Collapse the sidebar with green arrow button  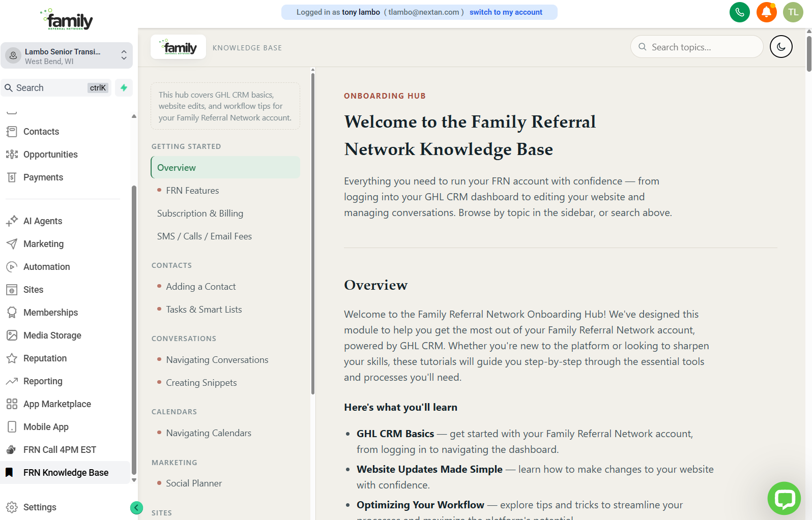pos(136,507)
